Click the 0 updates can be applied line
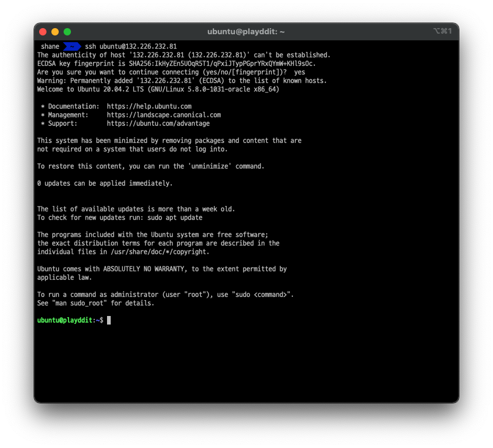493x448 pixels. tap(105, 183)
